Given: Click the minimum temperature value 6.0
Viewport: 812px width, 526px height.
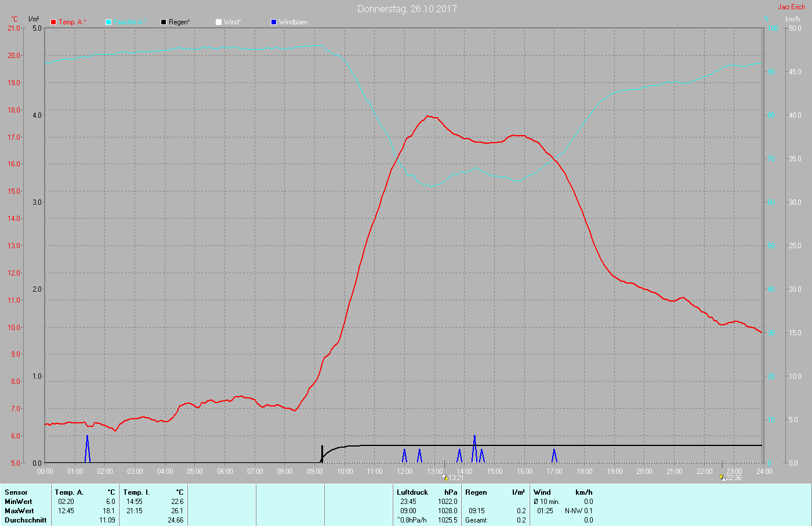Looking at the screenshot, I should [x=110, y=502].
